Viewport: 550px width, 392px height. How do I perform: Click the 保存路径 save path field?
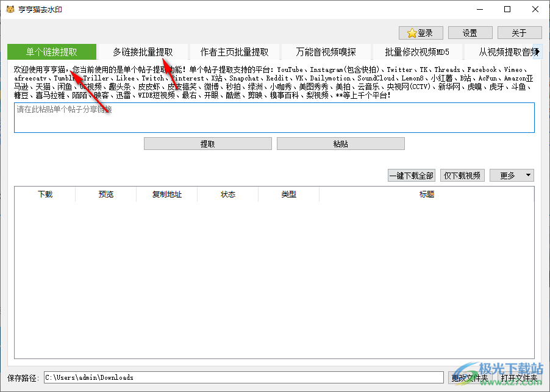coord(243,377)
